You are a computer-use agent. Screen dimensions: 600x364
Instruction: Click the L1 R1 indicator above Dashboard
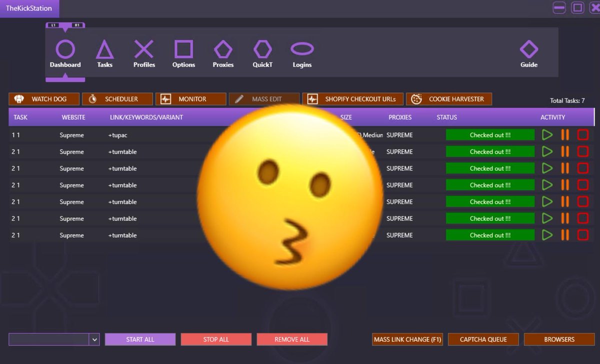pos(65,25)
